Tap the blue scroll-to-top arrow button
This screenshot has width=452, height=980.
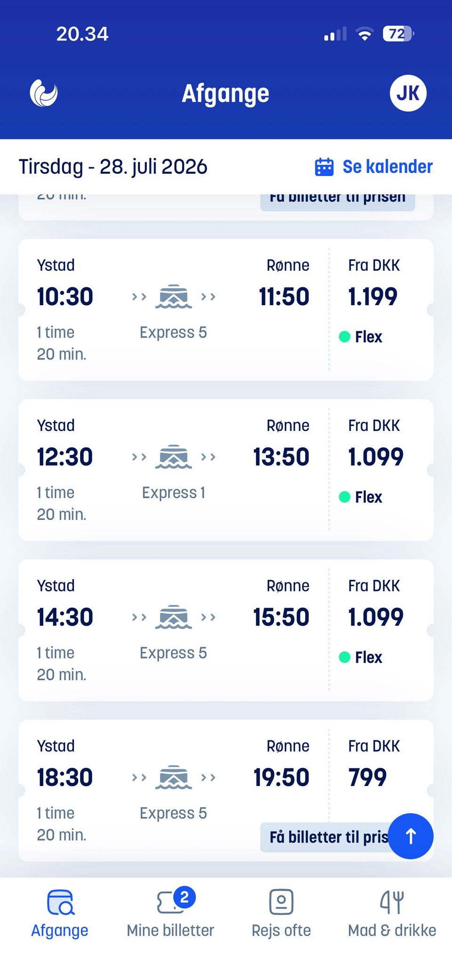click(411, 836)
